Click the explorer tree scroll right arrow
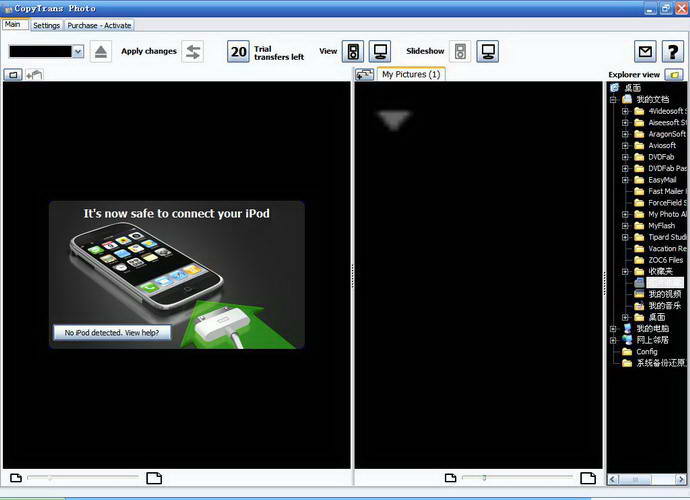This screenshot has height=500, width=690. tap(681, 479)
